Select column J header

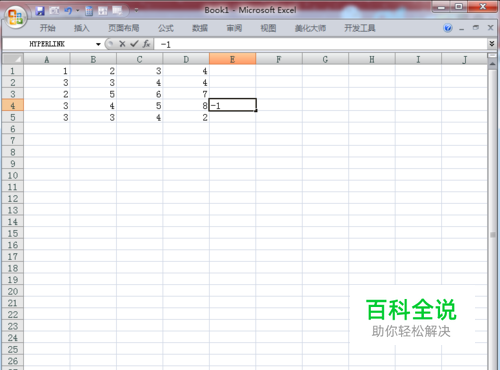(x=464, y=59)
